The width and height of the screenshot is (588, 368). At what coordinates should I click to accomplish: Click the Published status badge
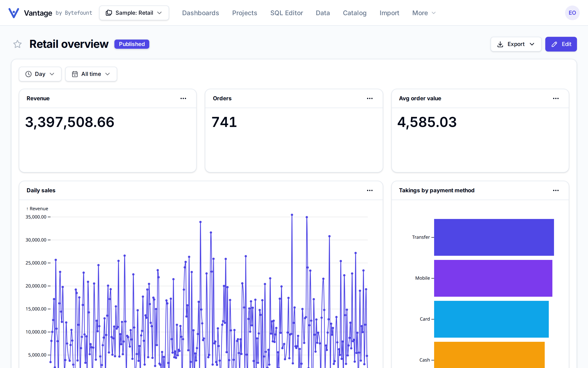click(x=132, y=44)
